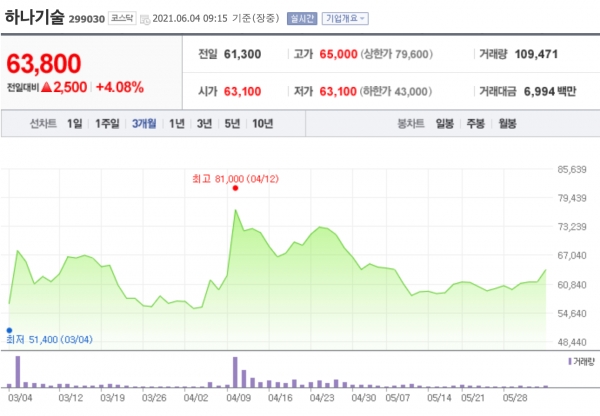The width and height of the screenshot is (600, 416).
Task: Click the 2021.06.04 09:15 timestamp
Action: (190, 18)
